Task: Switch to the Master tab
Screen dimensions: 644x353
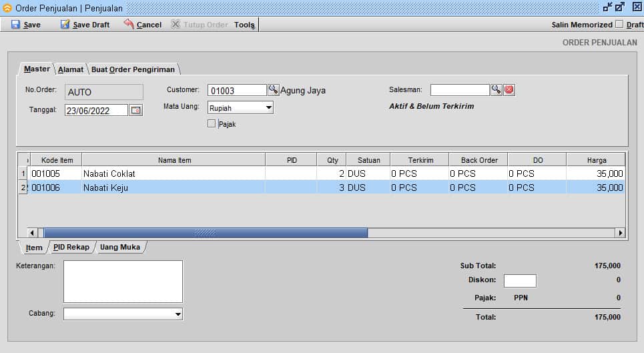Action: pyautogui.click(x=37, y=69)
